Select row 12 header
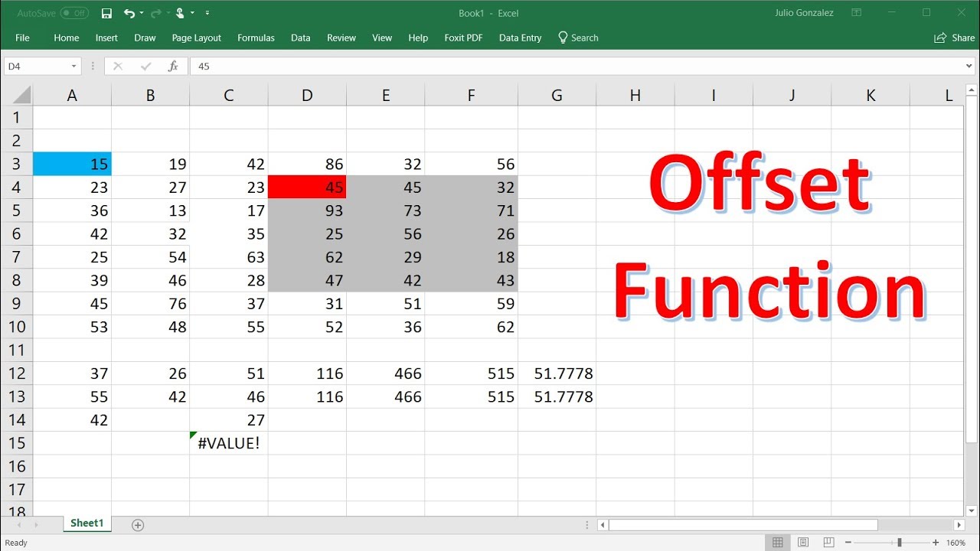This screenshot has width=980, height=551. tap(17, 373)
